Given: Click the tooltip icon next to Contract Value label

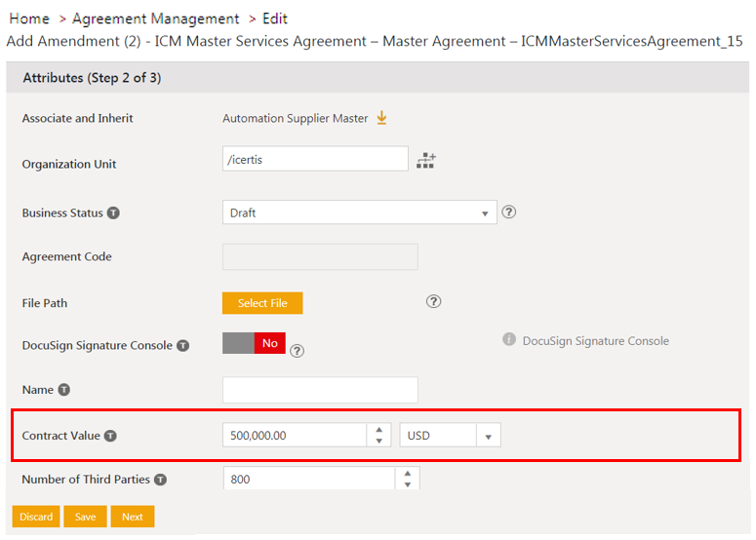Looking at the screenshot, I should click(110, 436).
